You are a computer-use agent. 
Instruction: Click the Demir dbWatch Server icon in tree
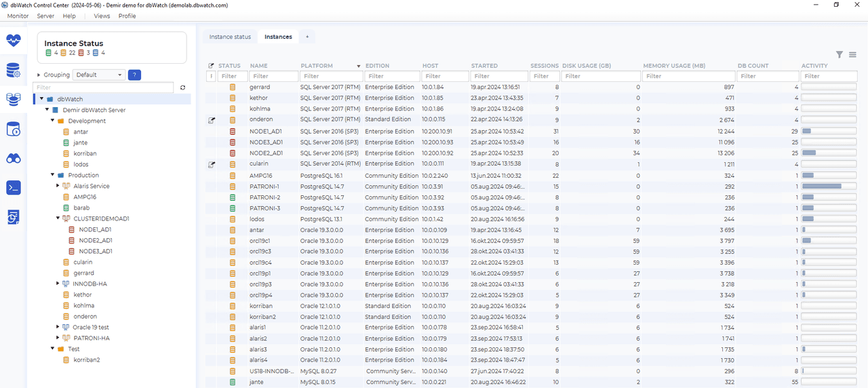click(55, 110)
